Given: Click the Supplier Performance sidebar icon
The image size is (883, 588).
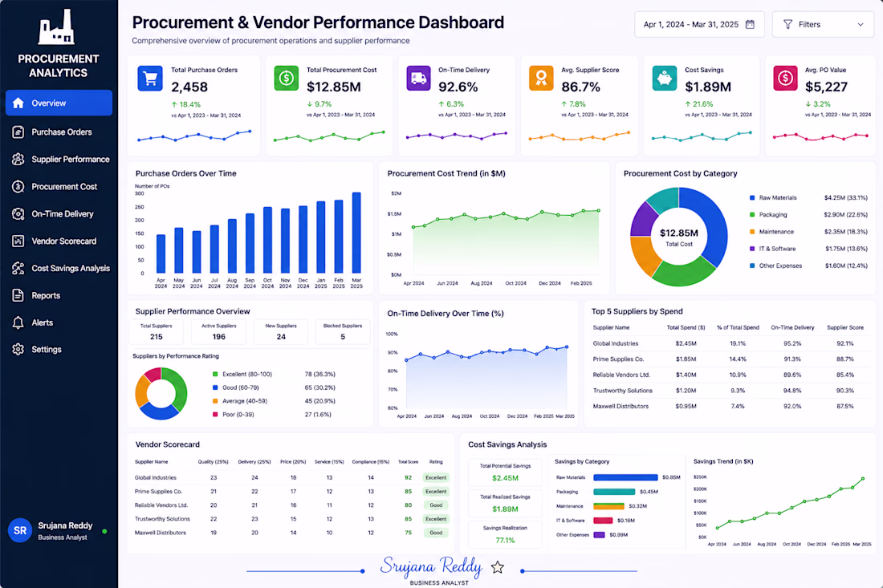Looking at the screenshot, I should (18, 160).
